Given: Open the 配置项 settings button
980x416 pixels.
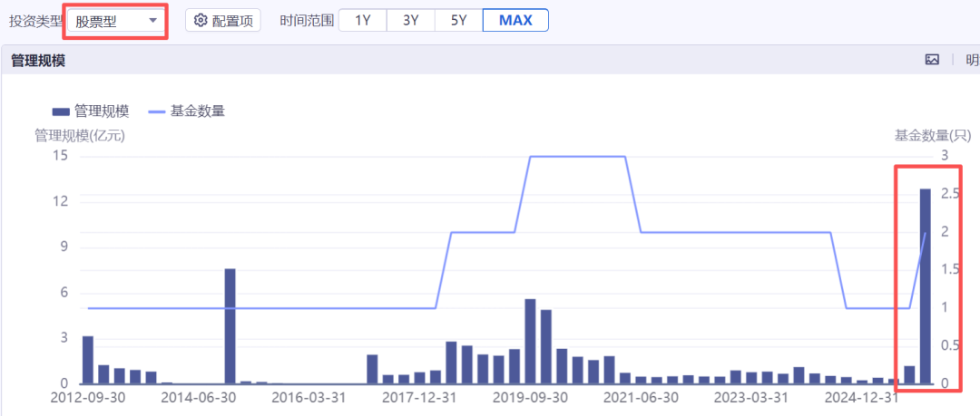Looking at the screenshot, I should pyautogui.click(x=223, y=21).
